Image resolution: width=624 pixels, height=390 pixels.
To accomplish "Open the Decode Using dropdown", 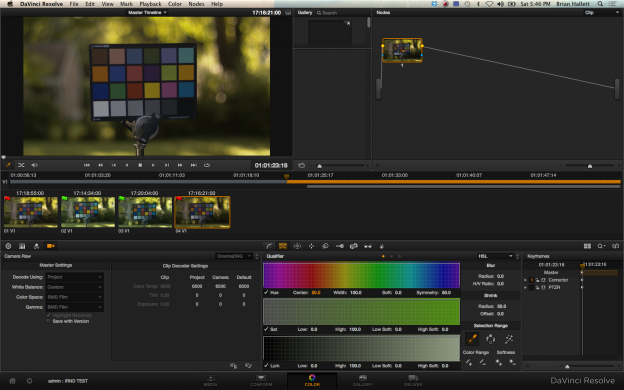I will pyautogui.click(x=74, y=277).
